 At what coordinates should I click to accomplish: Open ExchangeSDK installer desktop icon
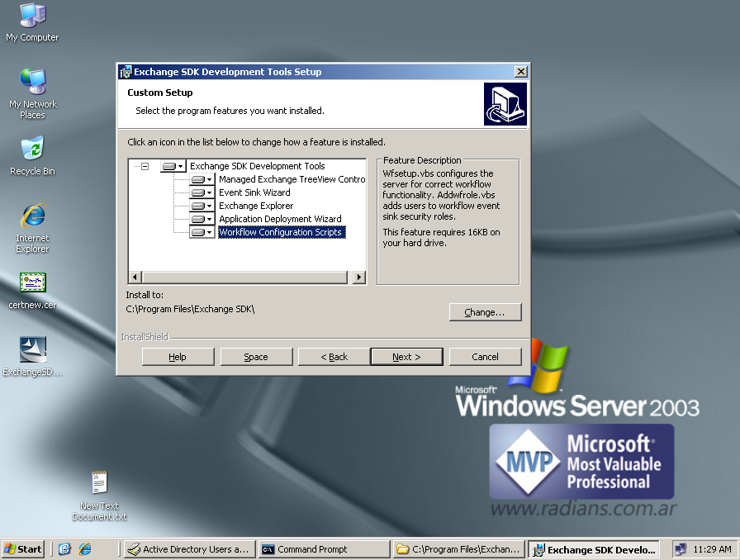(x=32, y=351)
